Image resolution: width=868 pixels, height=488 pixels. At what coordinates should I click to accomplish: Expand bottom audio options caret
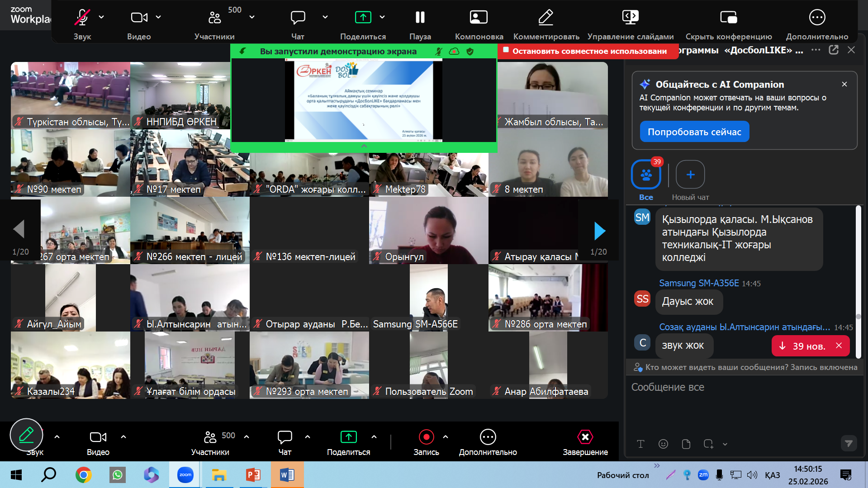click(57, 437)
